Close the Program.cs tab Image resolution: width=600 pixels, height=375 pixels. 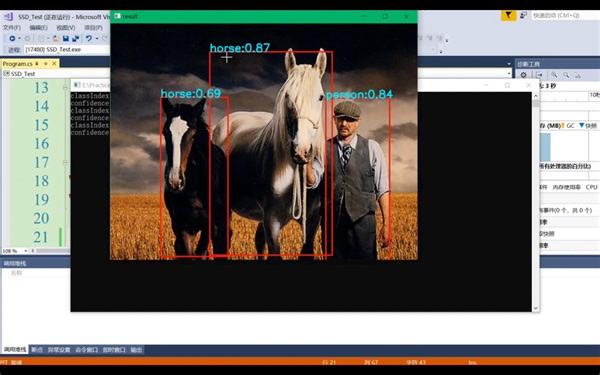click(54, 64)
